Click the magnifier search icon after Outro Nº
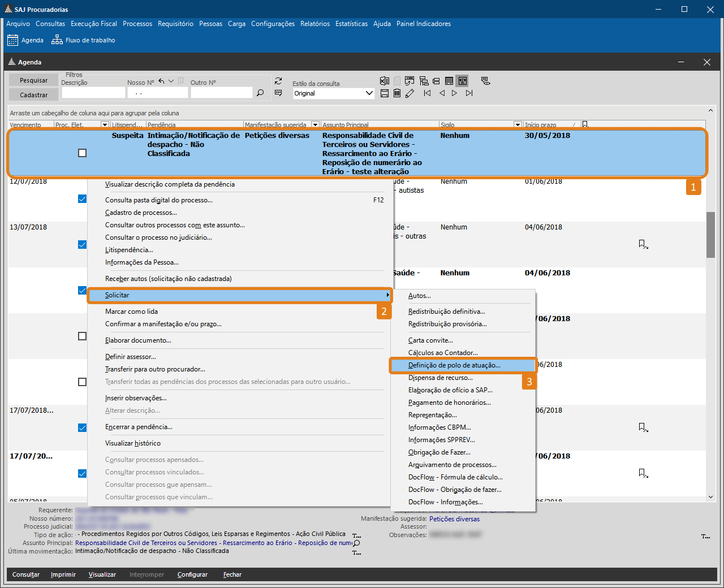The image size is (724, 588). [x=260, y=93]
